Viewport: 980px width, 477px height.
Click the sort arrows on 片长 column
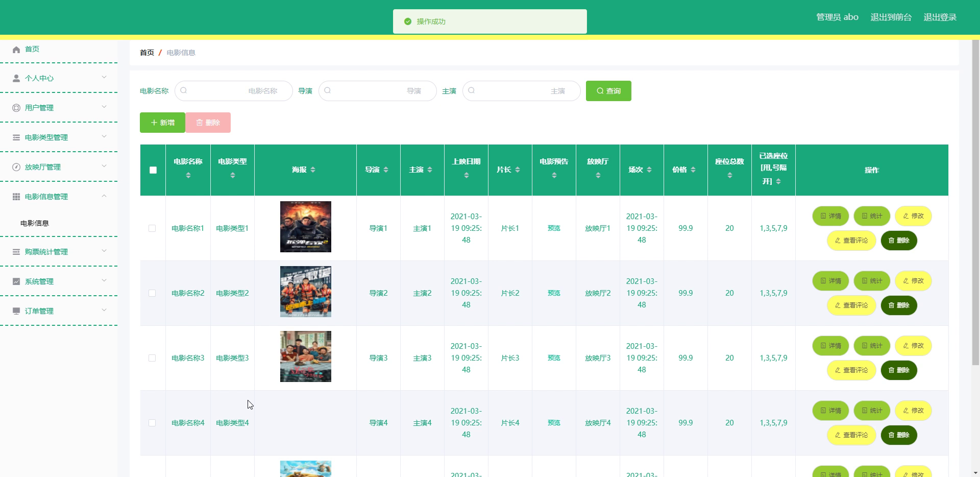coord(518,170)
